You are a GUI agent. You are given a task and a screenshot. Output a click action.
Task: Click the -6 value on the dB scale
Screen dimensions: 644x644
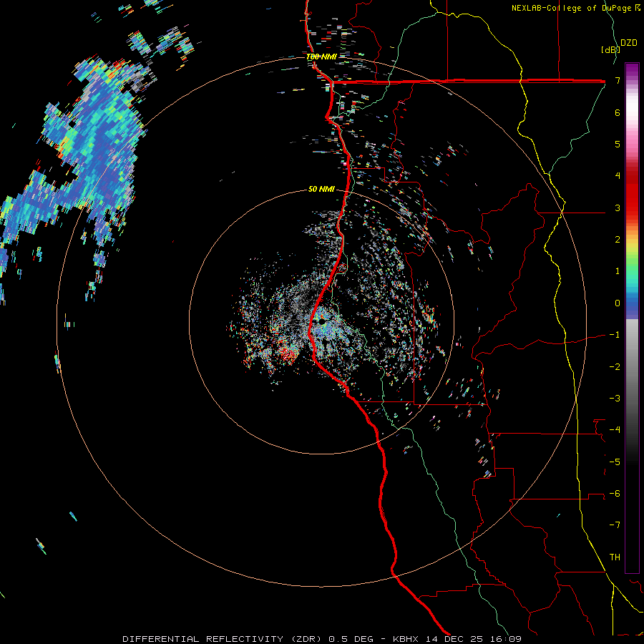click(x=615, y=494)
